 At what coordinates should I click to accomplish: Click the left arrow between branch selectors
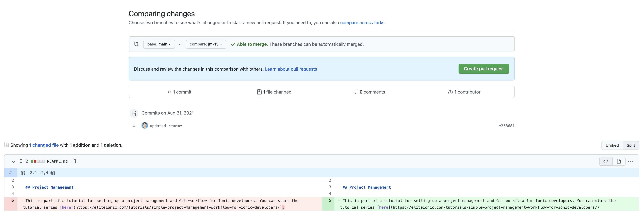point(180,44)
